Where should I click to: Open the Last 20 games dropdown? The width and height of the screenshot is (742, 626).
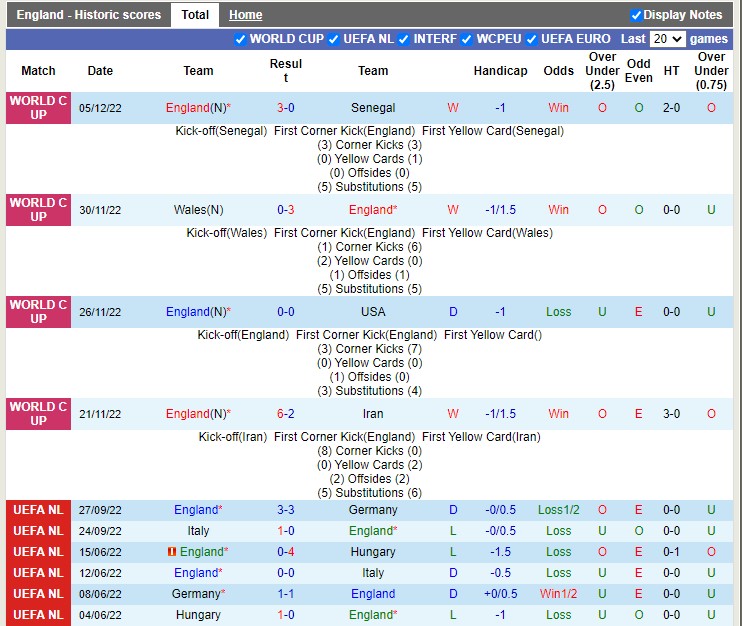point(667,39)
